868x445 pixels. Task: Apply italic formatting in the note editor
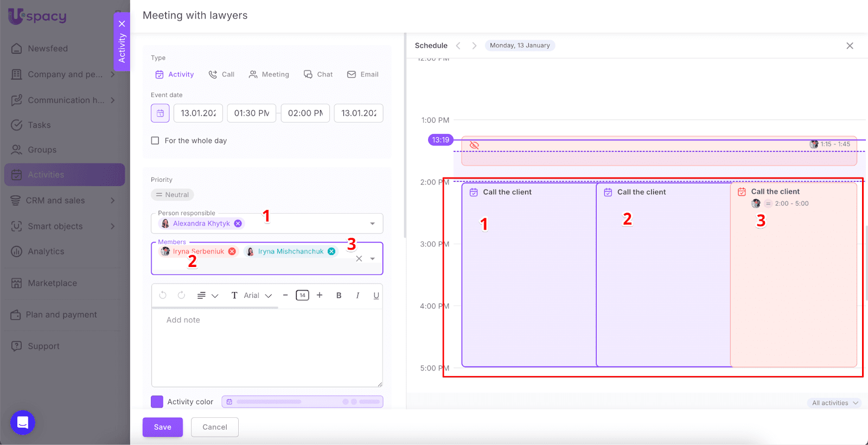(358, 295)
